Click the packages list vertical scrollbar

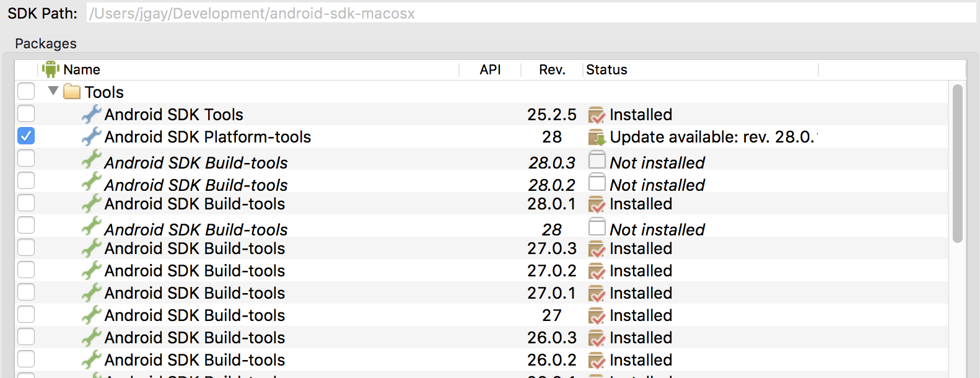tap(957, 164)
